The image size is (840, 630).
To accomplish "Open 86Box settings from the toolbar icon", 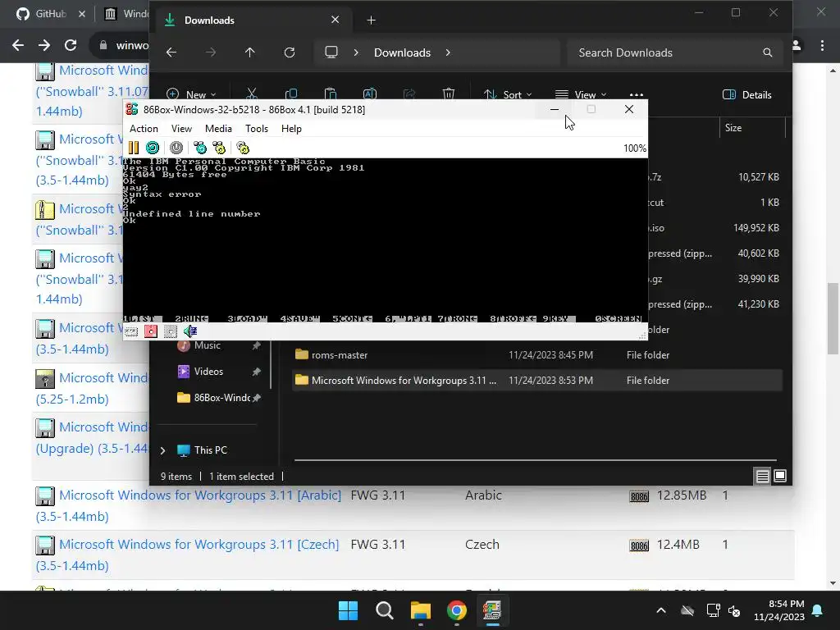I will [x=243, y=148].
